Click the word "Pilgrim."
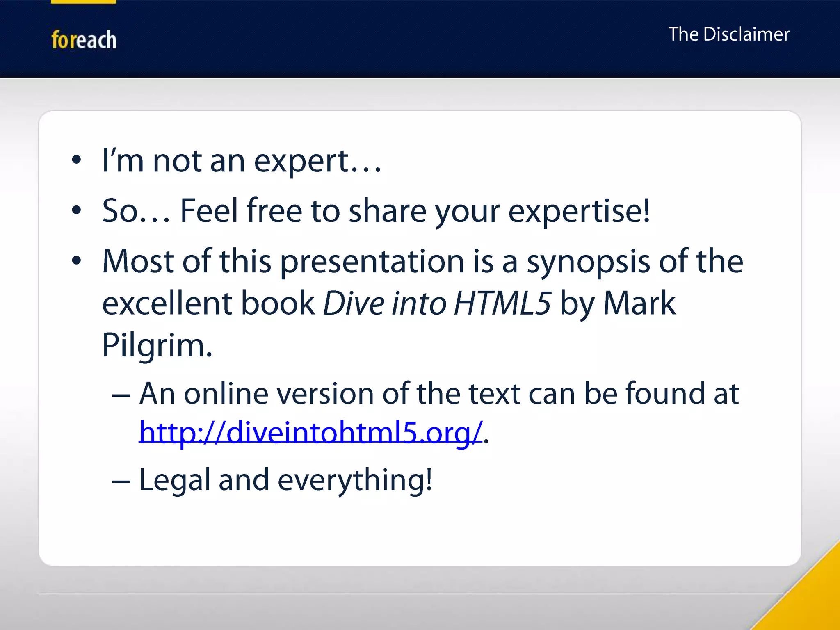840x630 pixels. [157, 345]
